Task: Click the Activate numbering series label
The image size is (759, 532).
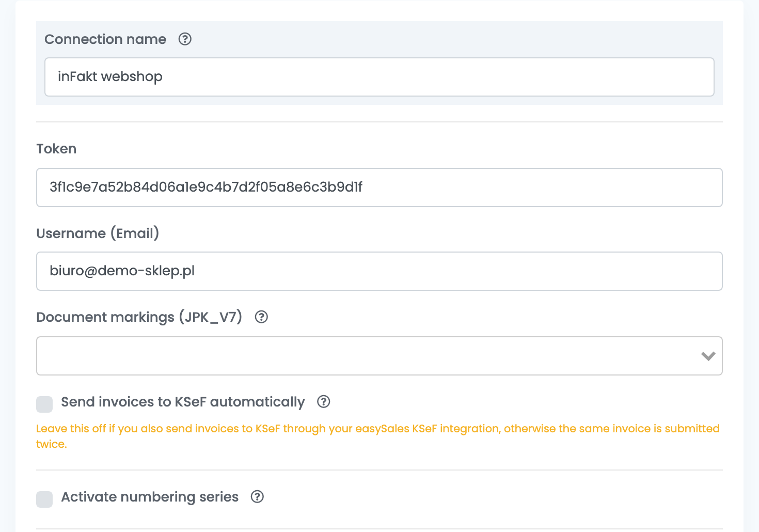Action: pyautogui.click(x=150, y=497)
